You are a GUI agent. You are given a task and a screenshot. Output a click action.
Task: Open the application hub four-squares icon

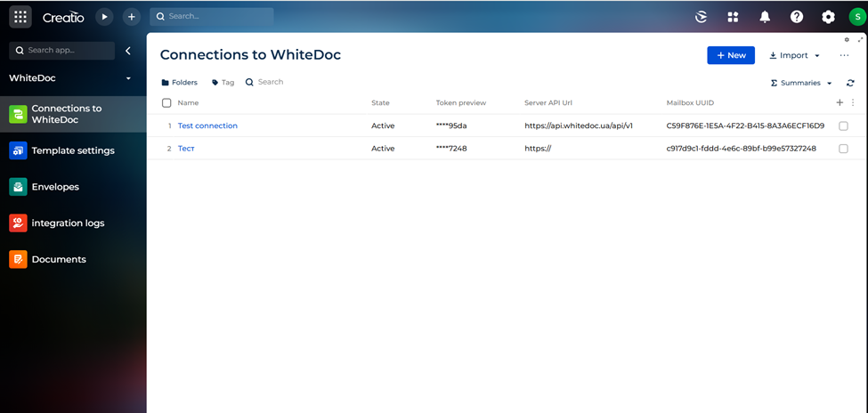733,17
